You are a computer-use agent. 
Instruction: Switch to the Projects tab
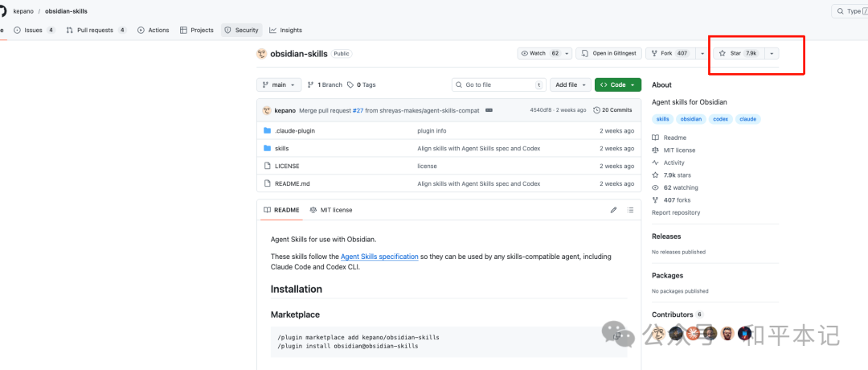[197, 31]
